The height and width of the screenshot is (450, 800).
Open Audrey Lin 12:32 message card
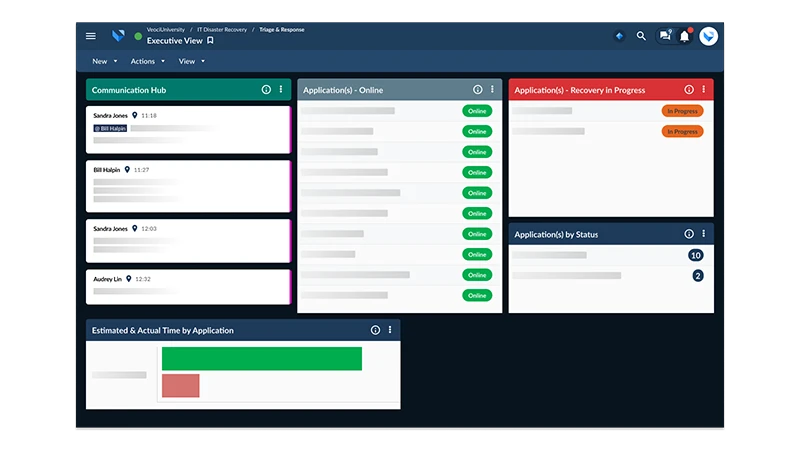coord(188,287)
